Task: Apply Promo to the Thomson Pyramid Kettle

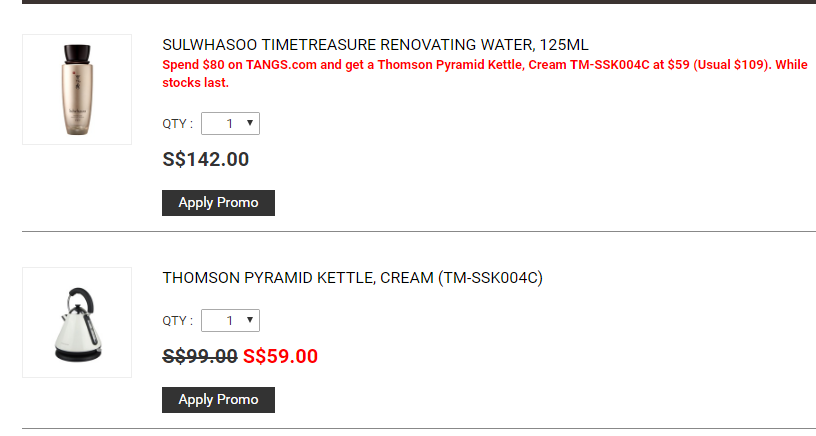Action: click(218, 400)
